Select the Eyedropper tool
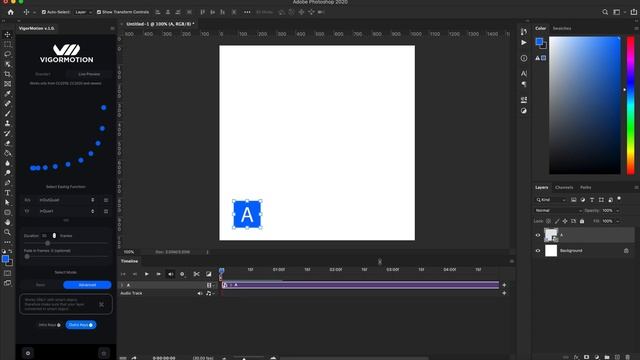640x360 pixels. [7, 93]
